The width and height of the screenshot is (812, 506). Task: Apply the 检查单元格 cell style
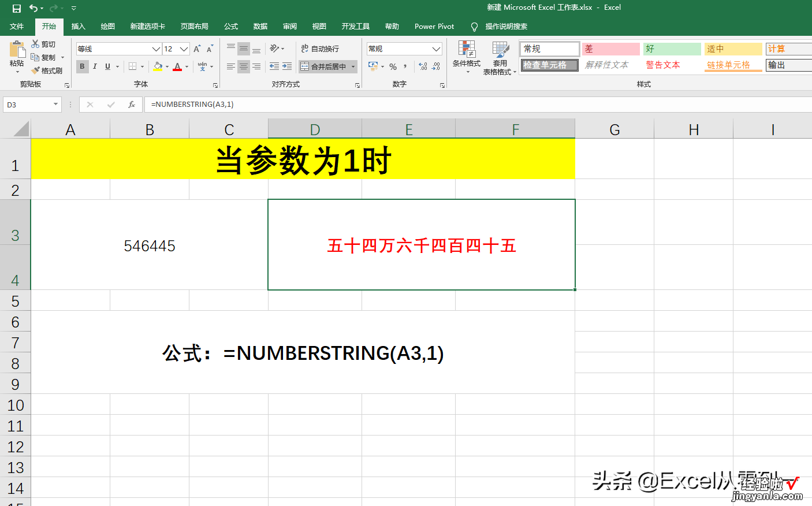(x=550, y=65)
